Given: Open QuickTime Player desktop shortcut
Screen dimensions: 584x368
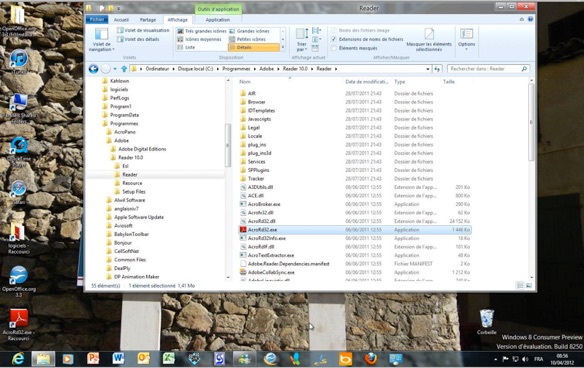Looking at the screenshot, I should click(19, 151).
